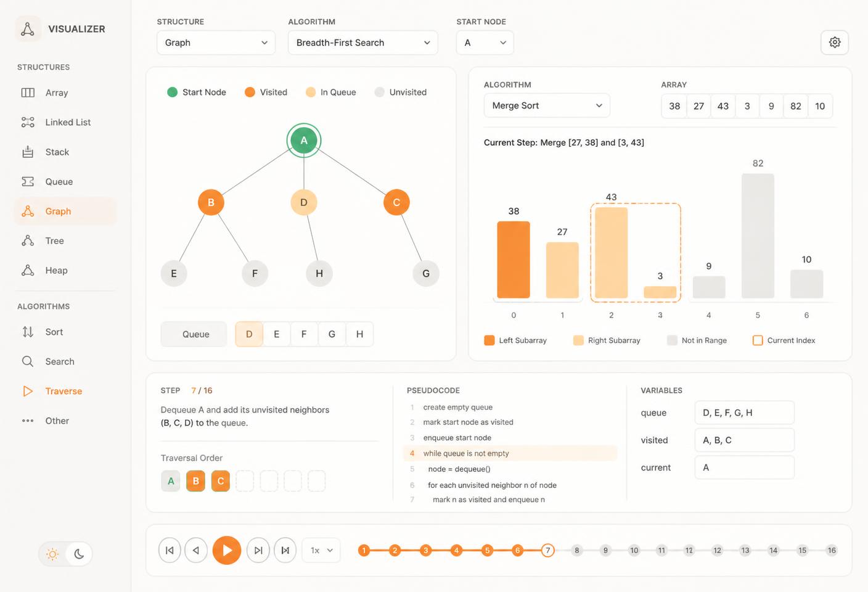Select Traverse algorithms in the sidebar
This screenshot has width=868, height=592.
65,391
